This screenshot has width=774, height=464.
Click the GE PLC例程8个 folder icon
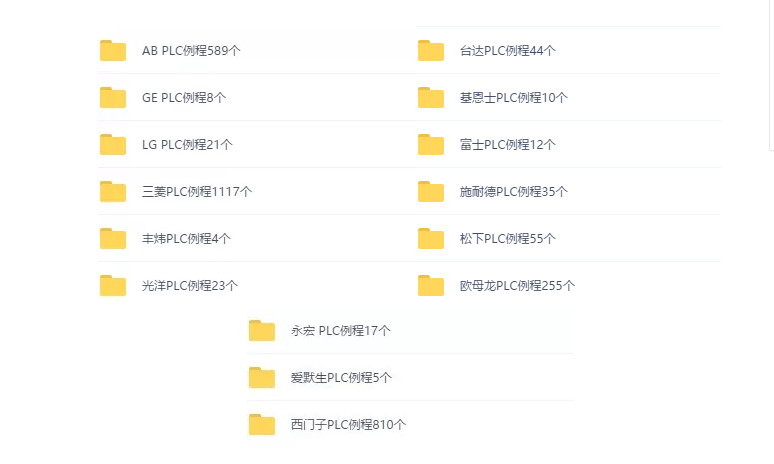point(113,98)
